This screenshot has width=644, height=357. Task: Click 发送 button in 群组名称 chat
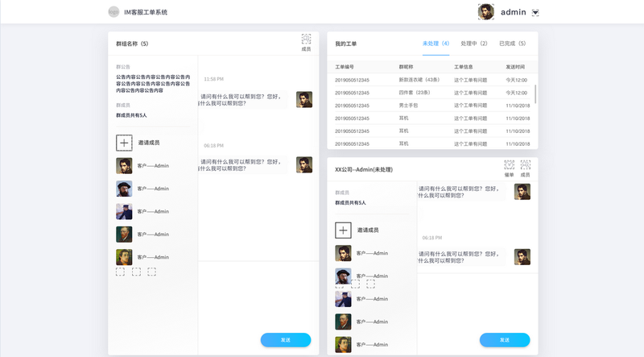[x=286, y=340]
